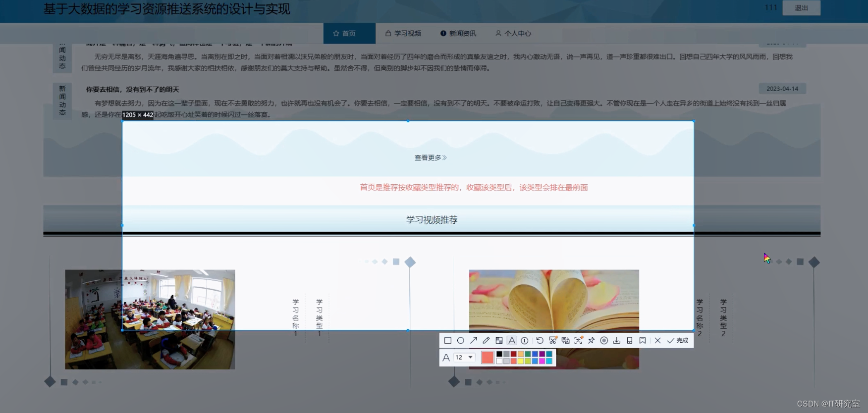Click the username 111 in header
868x413 pixels.
click(x=771, y=7)
